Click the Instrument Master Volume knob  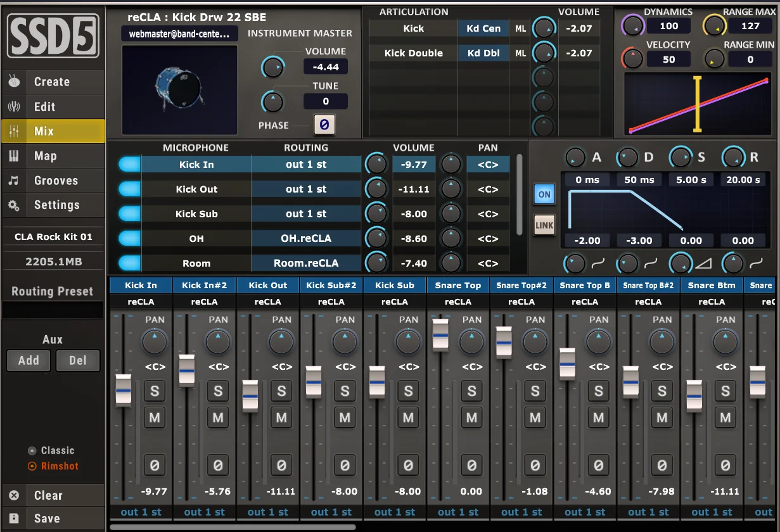click(273, 66)
